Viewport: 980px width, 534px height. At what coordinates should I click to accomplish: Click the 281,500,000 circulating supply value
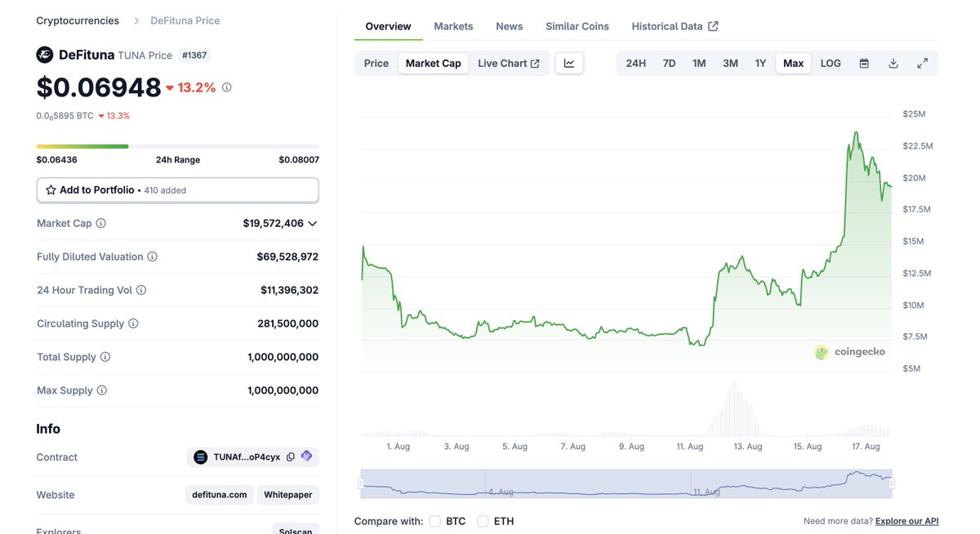click(287, 323)
